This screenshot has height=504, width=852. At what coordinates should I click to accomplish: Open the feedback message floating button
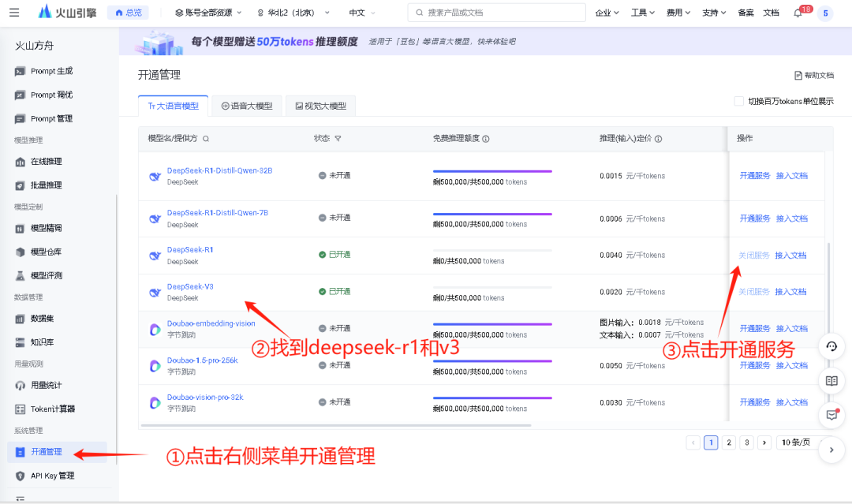click(831, 415)
